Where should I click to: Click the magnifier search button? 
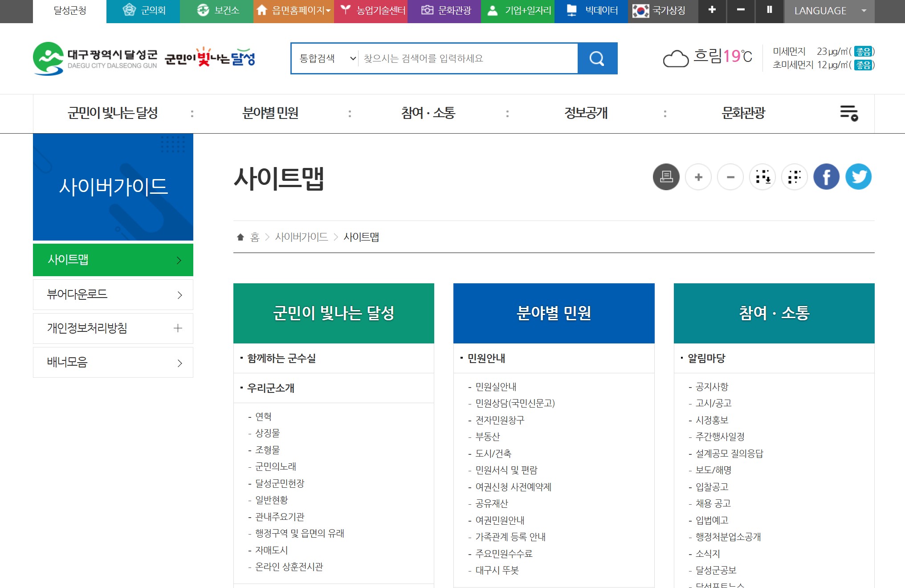coord(597,58)
